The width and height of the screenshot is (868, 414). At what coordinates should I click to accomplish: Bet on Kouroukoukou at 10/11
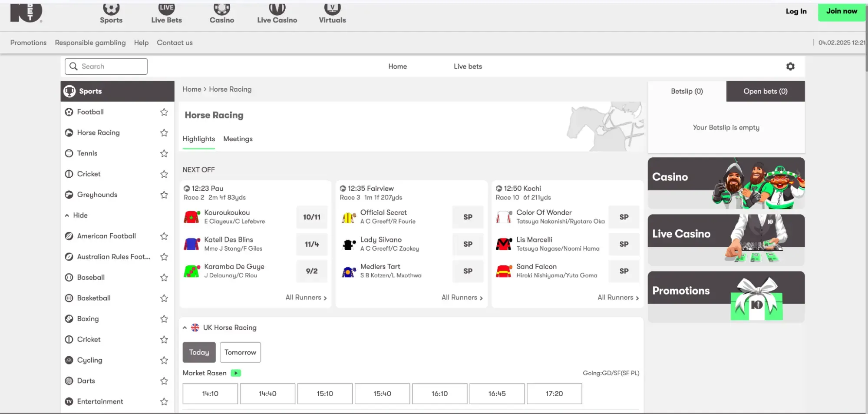(312, 217)
